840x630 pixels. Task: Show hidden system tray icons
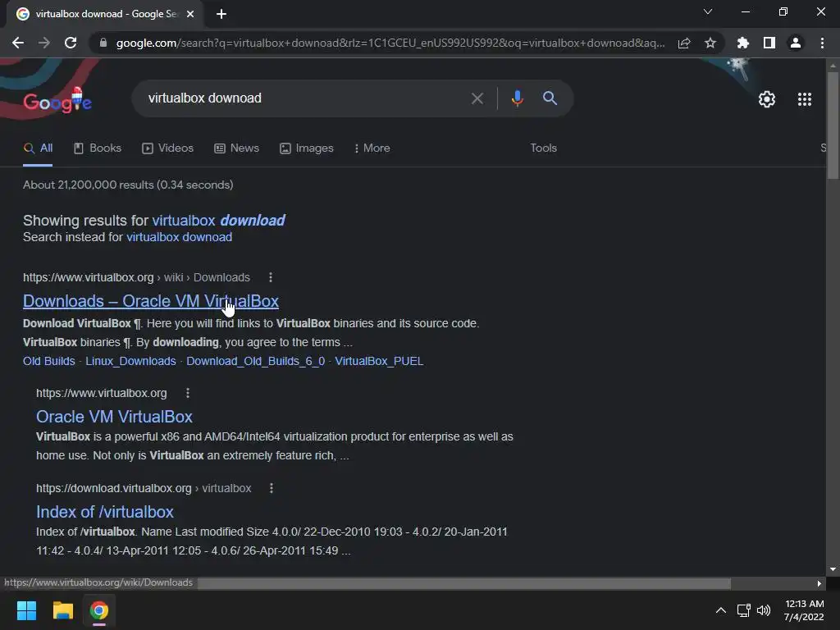click(720, 610)
